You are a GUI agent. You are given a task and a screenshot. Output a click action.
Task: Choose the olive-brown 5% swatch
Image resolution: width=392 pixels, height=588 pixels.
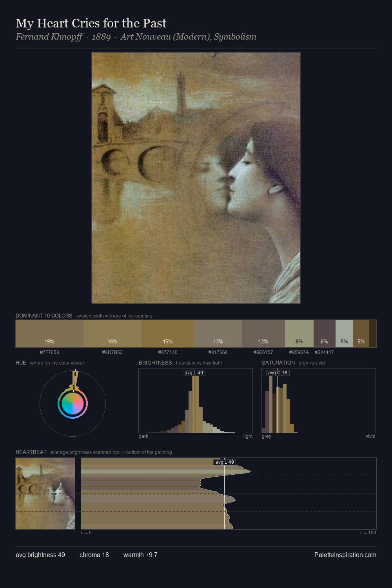[361, 334]
